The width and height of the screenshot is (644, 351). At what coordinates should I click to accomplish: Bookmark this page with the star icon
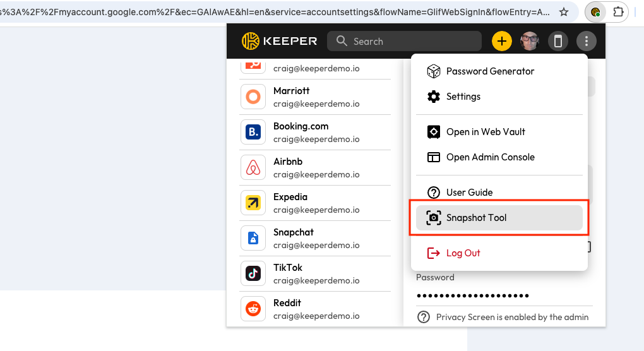564,12
